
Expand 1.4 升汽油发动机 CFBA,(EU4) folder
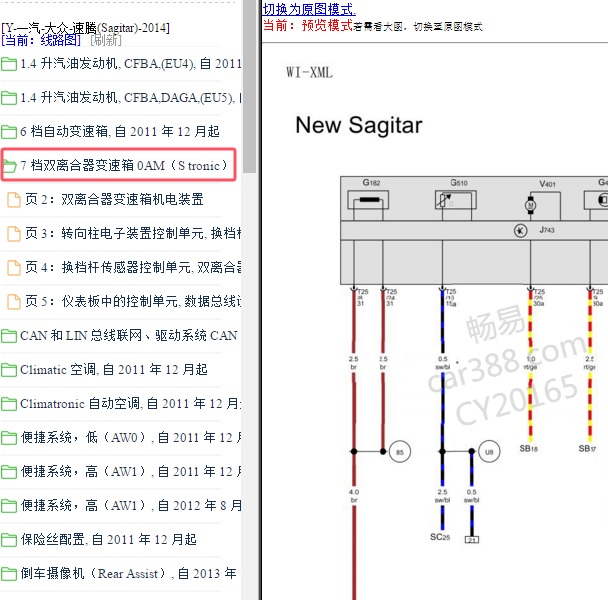click(131, 64)
